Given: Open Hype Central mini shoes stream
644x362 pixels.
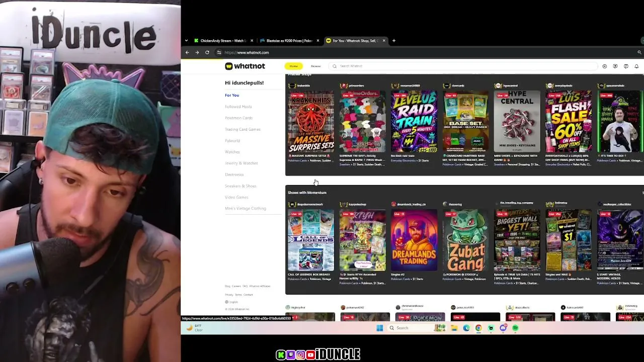Looking at the screenshot, I should 517,122.
